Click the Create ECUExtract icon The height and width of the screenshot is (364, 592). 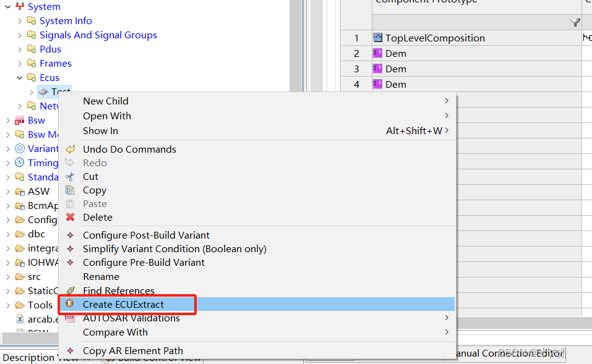(x=70, y=304)
